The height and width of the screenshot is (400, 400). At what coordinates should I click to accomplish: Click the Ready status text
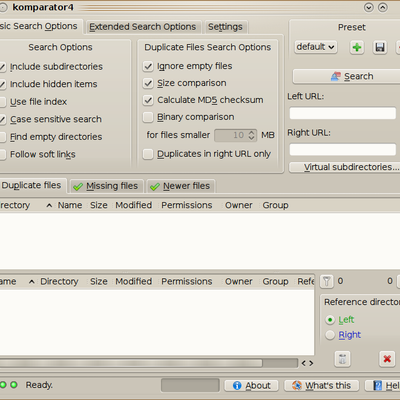pyautogui.click(x=39, y=385)
